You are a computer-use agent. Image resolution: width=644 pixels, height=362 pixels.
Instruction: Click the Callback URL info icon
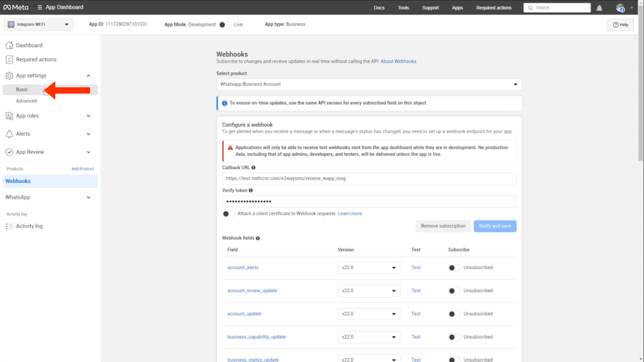253,167
